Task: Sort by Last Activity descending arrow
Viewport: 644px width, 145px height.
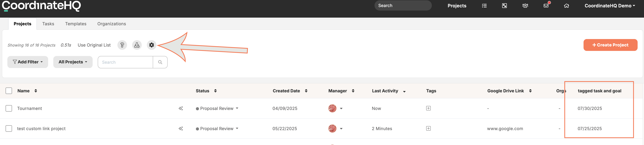Action: [404, 92]
